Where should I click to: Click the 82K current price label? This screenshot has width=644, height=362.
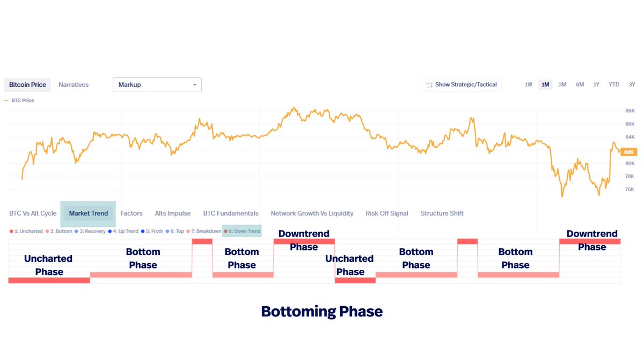(628, 152)
